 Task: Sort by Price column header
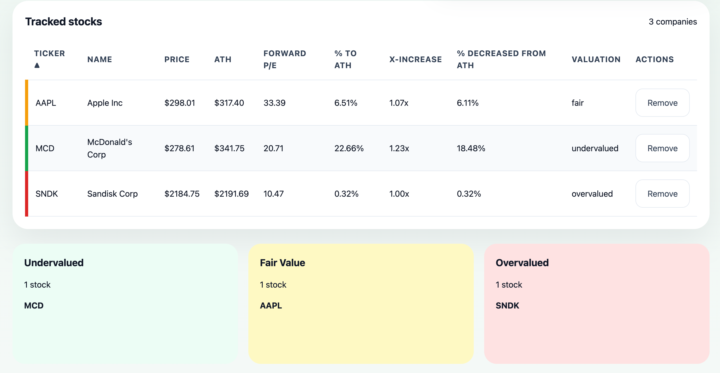point(177,59)
